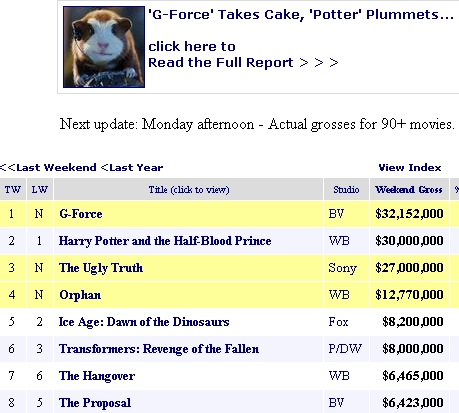Screen dimensions: 459x413
Task: Open The Ugly Truth movie page
Action: (101, 268)
